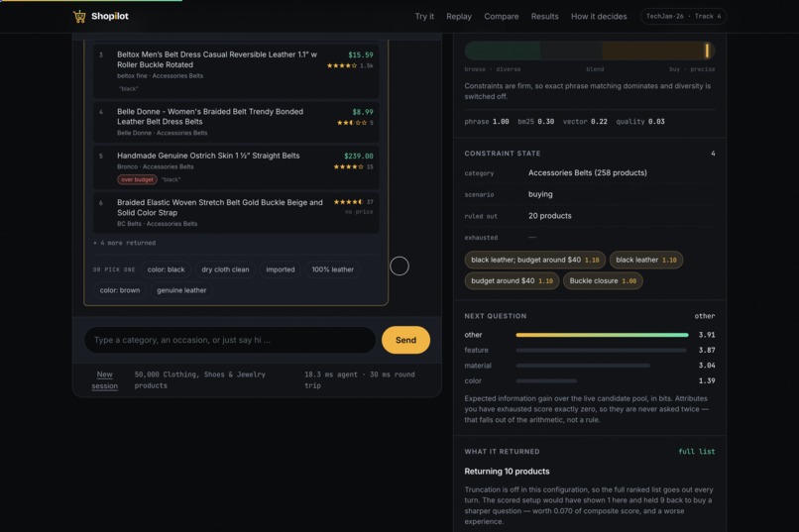Select the Belle Donne Braided Belt result
Screen dimensions: 799x532
(236, 122)
